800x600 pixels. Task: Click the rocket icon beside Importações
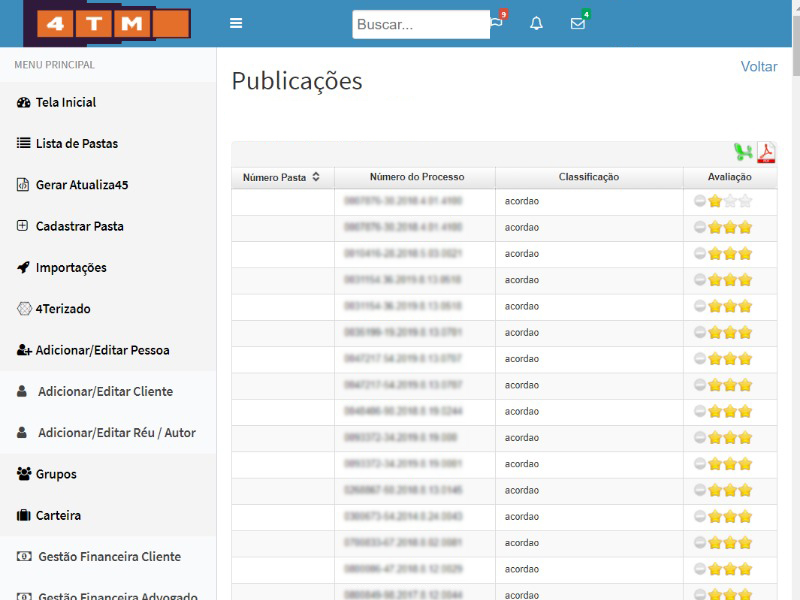24,268
